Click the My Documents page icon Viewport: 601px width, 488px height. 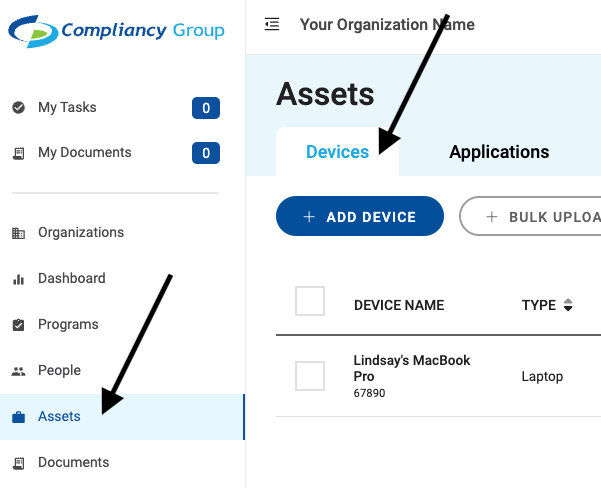click(x=18, y=153)
